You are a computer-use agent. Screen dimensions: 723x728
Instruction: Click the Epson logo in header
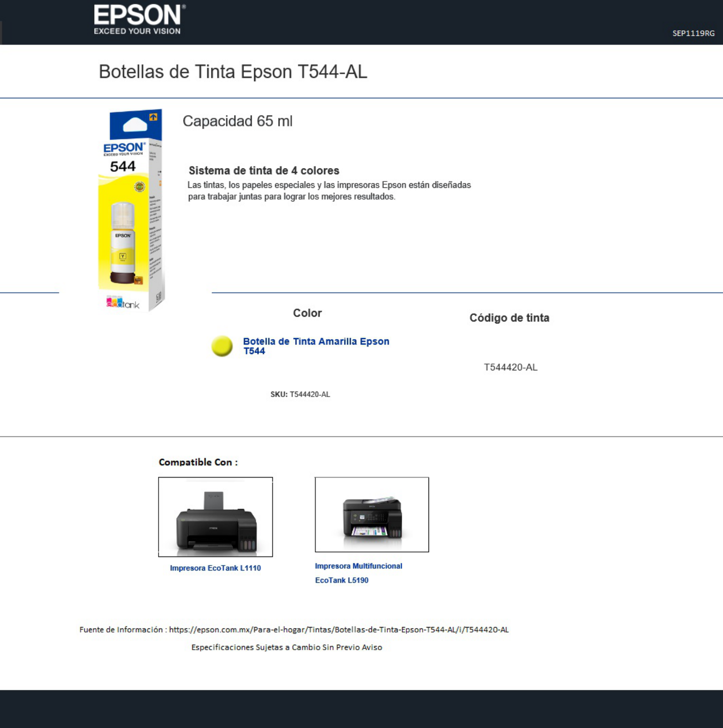(x=140, y=19)
